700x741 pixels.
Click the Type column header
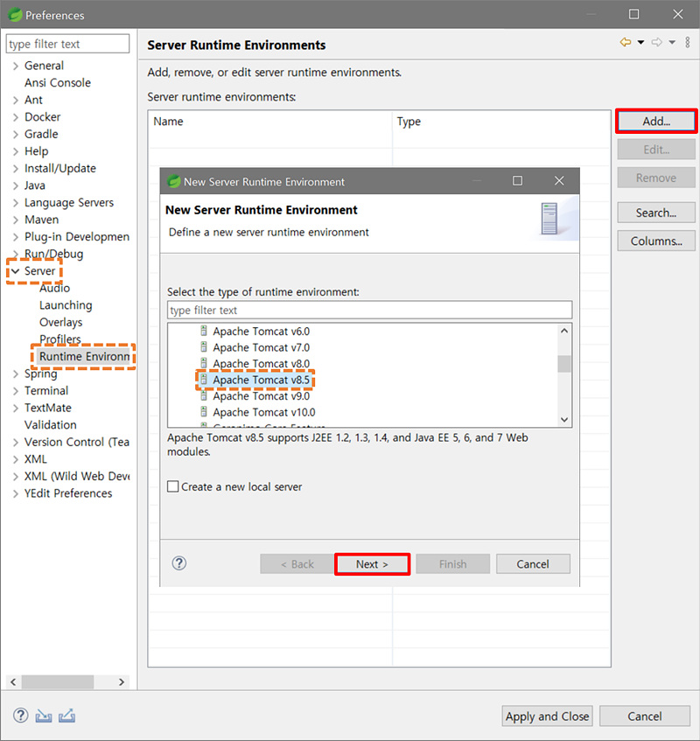tap(501, 122)
